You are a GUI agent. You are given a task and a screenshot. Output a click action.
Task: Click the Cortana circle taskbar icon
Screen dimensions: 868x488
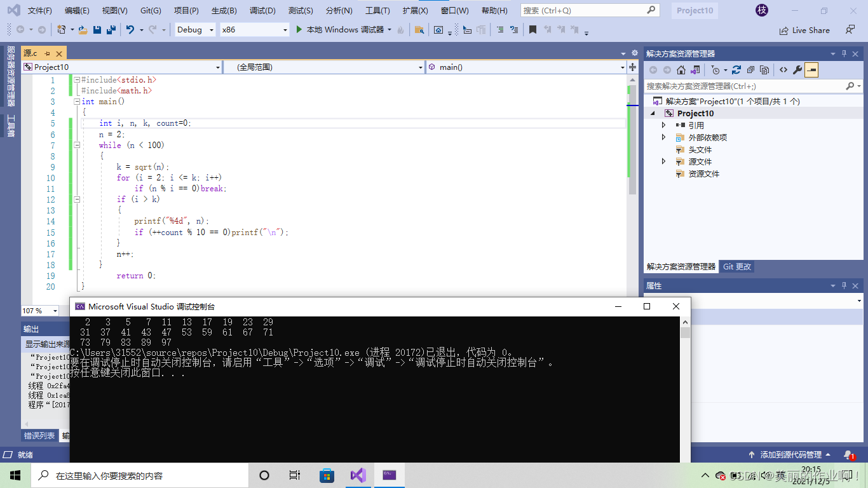tap(264, 475)
